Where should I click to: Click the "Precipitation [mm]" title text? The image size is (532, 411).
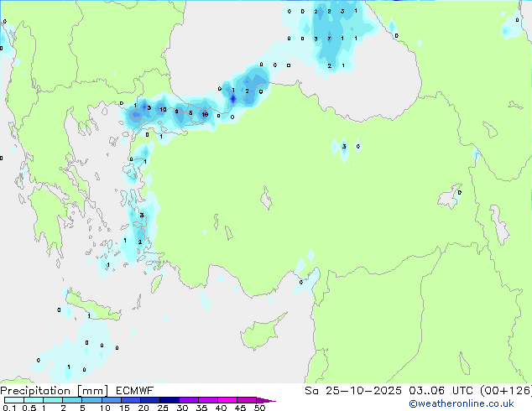(55, 391)
